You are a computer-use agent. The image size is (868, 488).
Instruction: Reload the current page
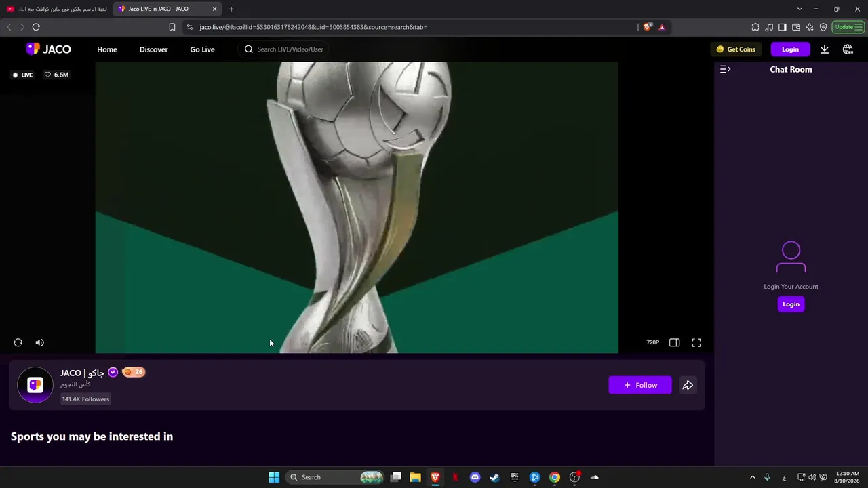[x=36, y=27]
